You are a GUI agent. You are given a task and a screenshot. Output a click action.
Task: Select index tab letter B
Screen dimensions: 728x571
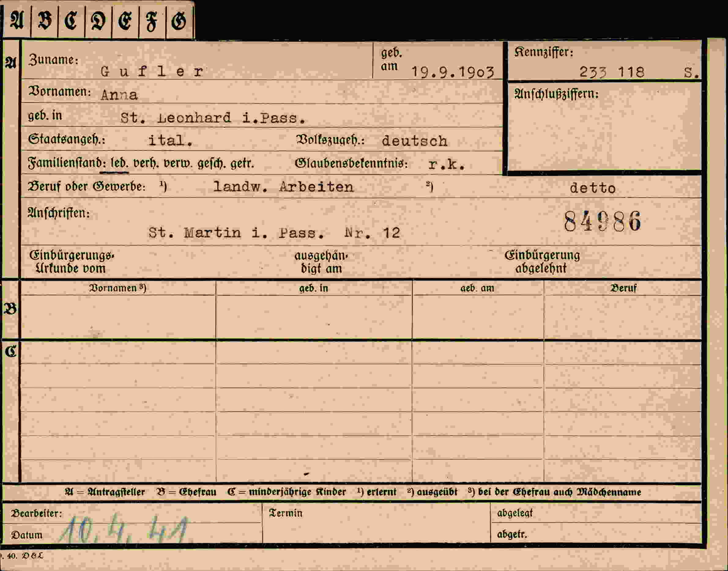tap(44, 21)
